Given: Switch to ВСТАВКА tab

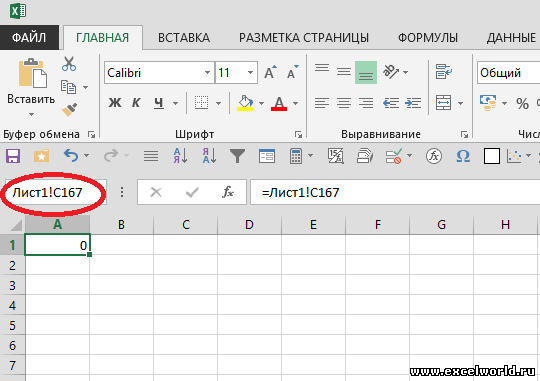Looking at the screenshot, I should (184, 37).
